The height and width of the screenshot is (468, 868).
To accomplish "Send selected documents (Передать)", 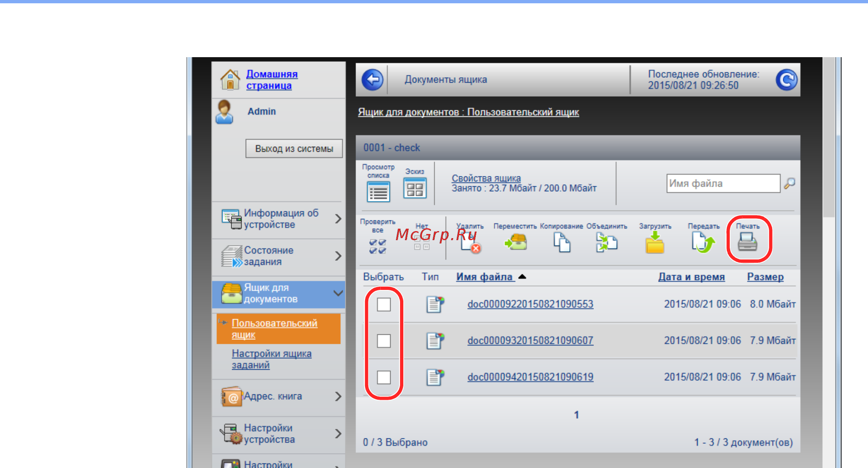I will (703, 242).
